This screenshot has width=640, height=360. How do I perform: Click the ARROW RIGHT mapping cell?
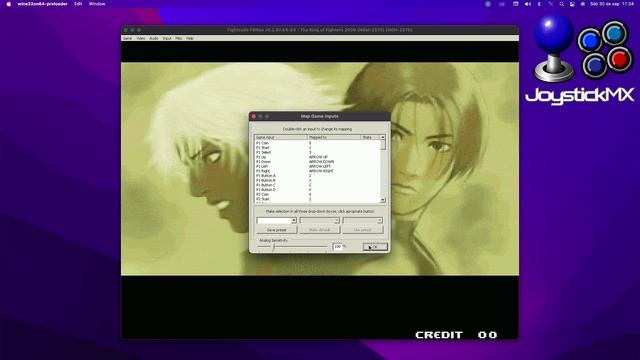click(x=321, y=171)
